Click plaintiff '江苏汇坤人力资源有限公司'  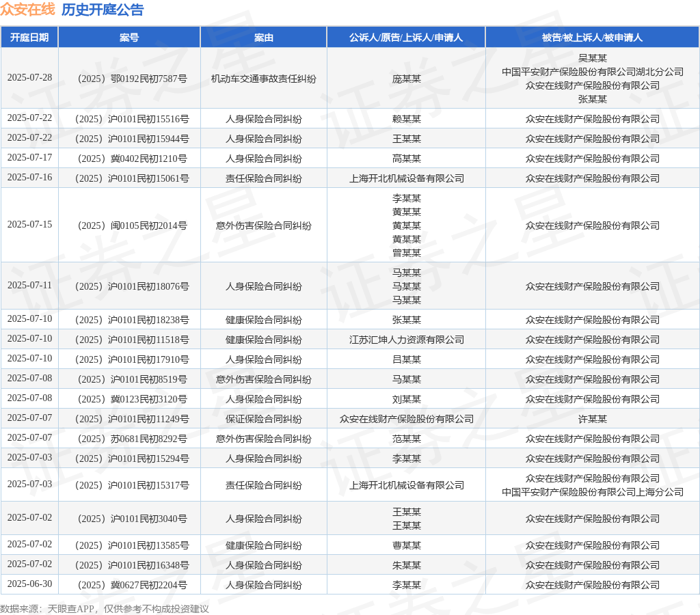tap(406, 340)
